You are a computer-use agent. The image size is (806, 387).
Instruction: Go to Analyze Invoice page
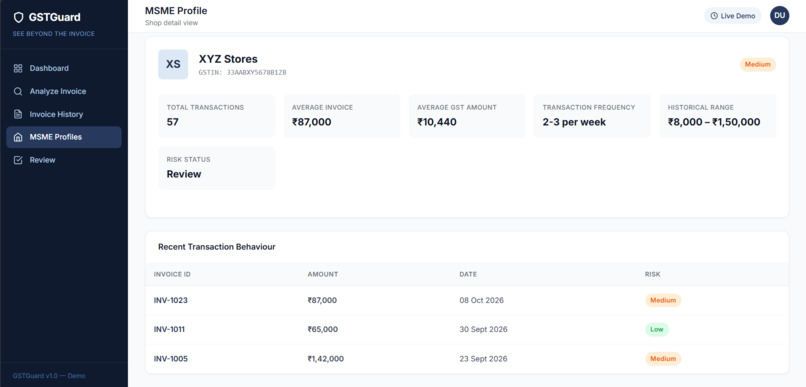pyautogui.click(x=64, y=91)
